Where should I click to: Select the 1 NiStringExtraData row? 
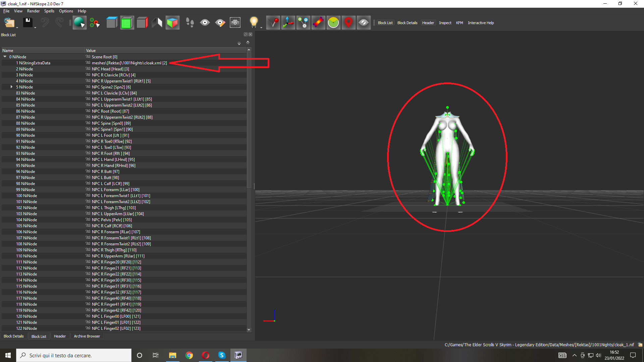click(124, 63)
